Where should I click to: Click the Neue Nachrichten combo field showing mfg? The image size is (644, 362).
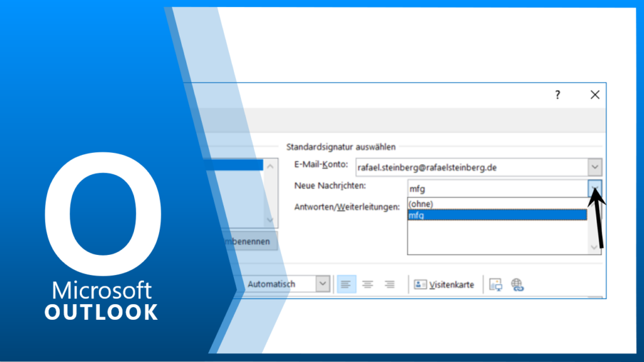click(498, 189)
